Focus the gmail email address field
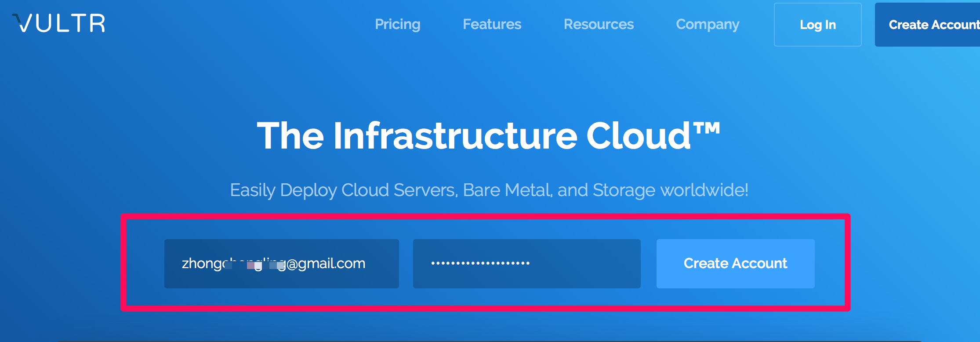Image resolution: width=980 pixels, height=342 pixels. click(282, 264)
